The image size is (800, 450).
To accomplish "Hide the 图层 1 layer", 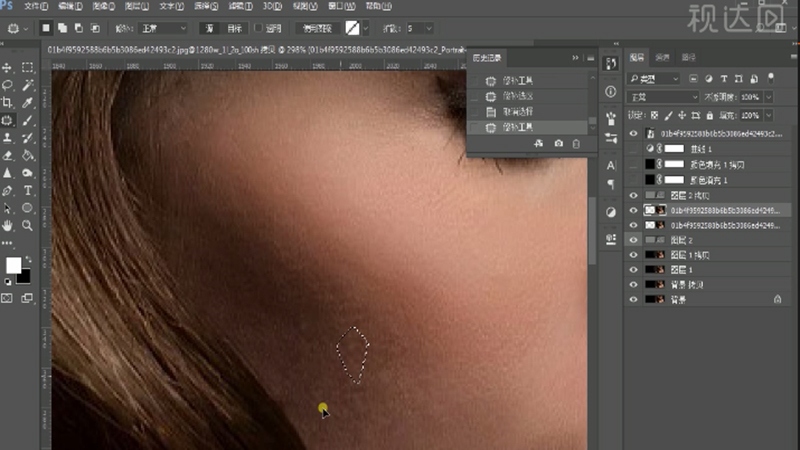I will click(633, 270).
